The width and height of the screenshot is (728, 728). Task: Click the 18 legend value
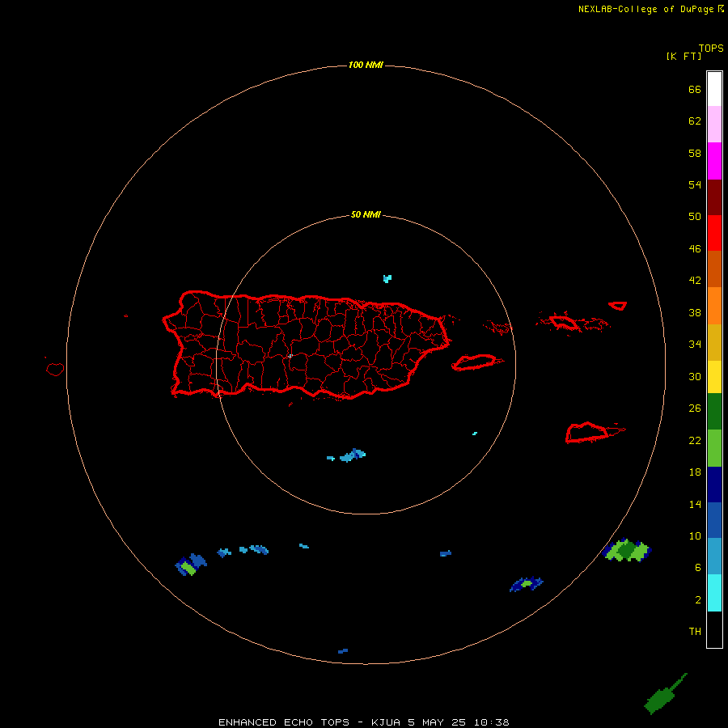tap(695, 472)
